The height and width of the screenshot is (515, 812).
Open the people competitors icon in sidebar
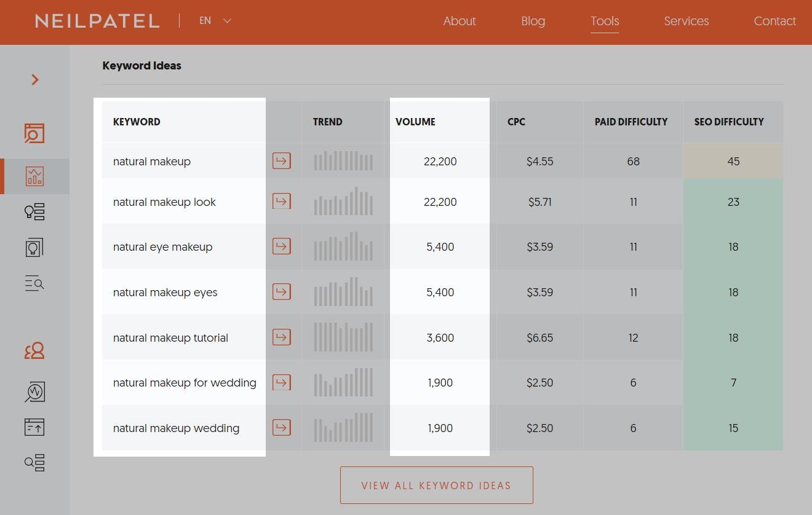click(x=34, y=351)
